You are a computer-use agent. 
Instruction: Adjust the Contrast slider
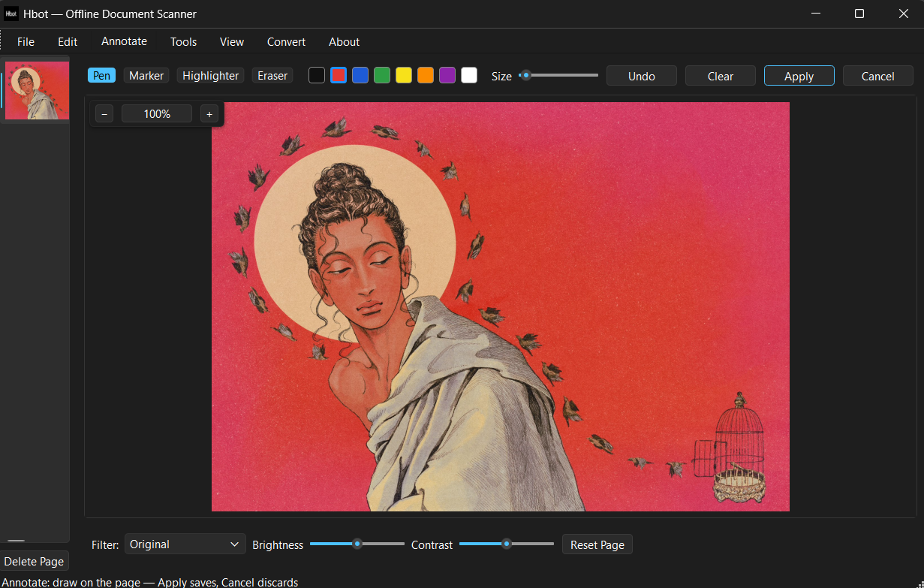pos(507,544)
